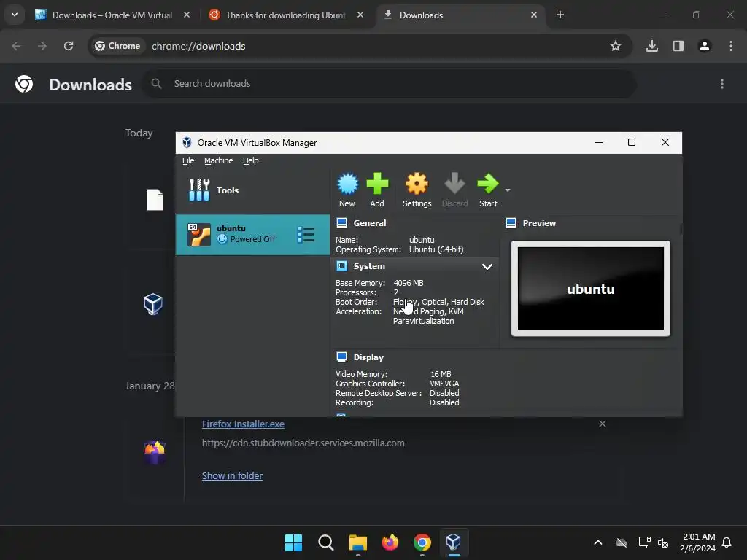Switch to the Downloads – Oracle VM VirtualBox tab
The width and height of the screenshot is (747, 560).
click(x=113, y=15)
